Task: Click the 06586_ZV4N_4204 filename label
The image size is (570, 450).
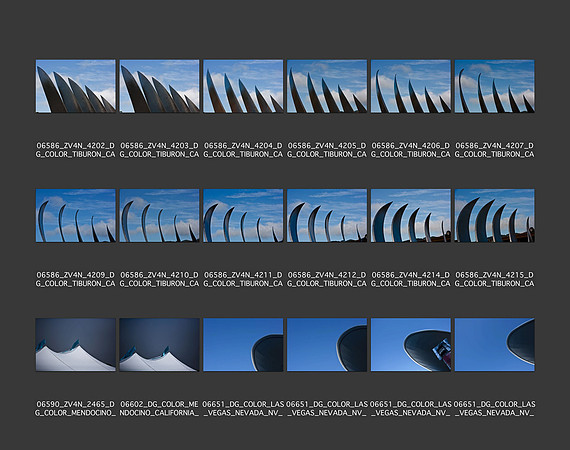Action: (x=243, y=150)
